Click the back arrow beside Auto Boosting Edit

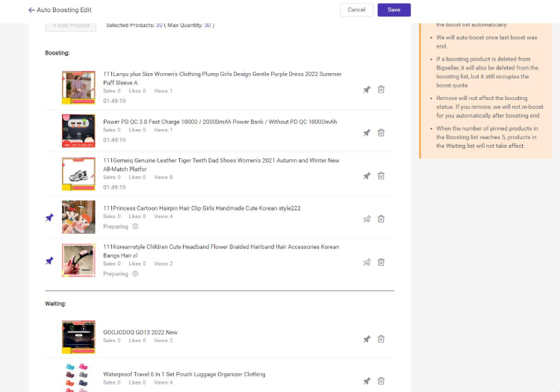tap(32, 10)
